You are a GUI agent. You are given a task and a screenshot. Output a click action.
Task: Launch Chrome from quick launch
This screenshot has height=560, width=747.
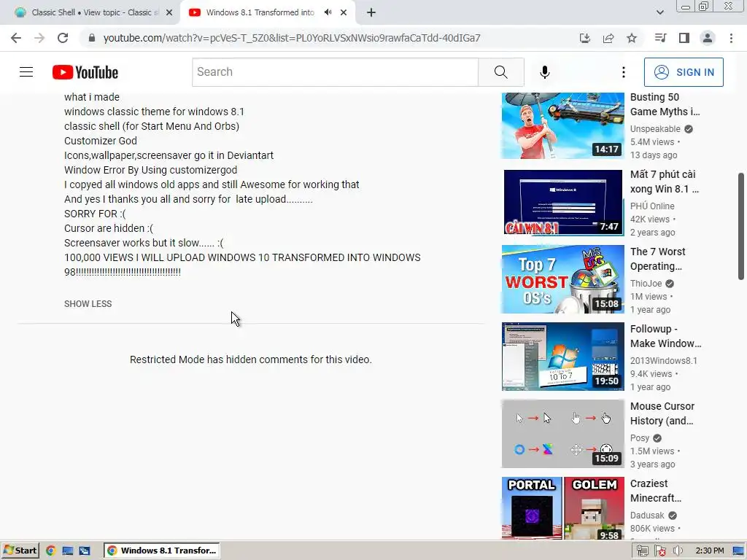50,551
